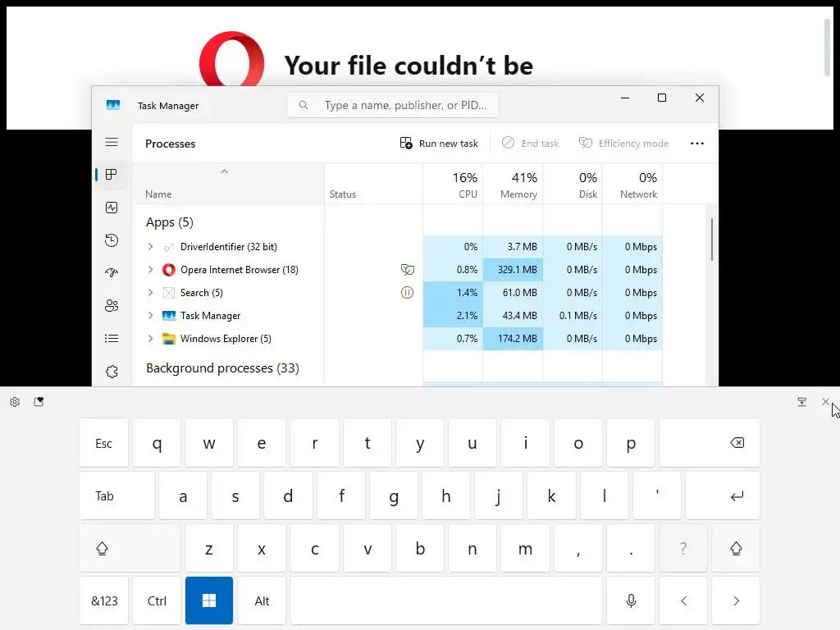Sort processes by Disk column

pyautogui.click(x=573, y=185)
